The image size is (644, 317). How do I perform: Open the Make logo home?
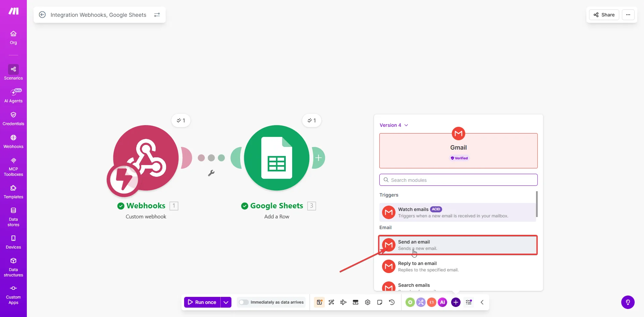(x=13, y=11)
